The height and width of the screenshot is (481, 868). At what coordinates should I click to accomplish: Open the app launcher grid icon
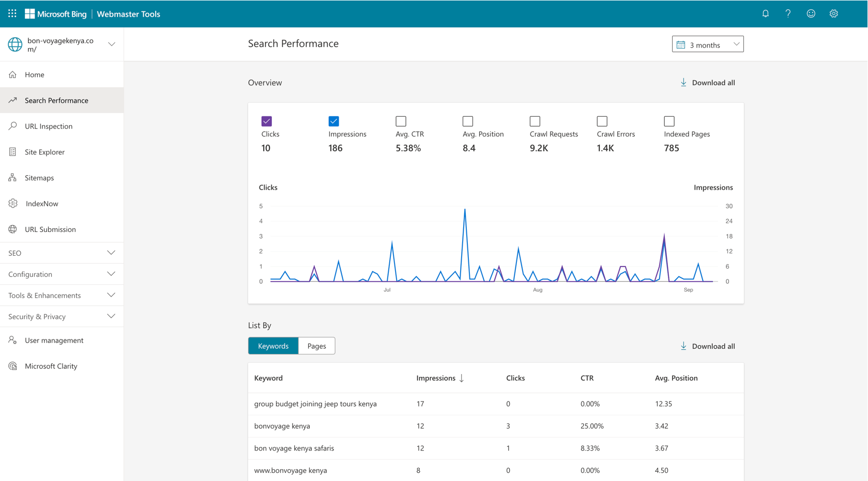click(x=12, y=14)
